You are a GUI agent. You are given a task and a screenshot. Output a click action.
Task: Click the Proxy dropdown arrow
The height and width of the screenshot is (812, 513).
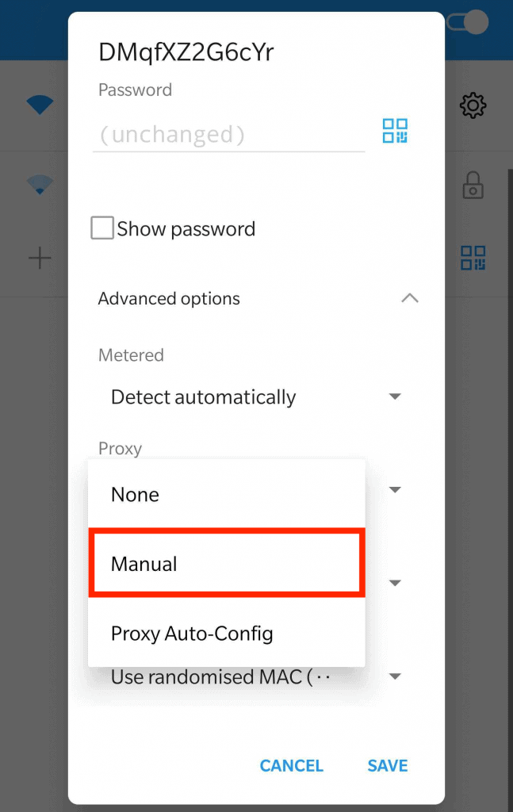(x=395, y=490)
